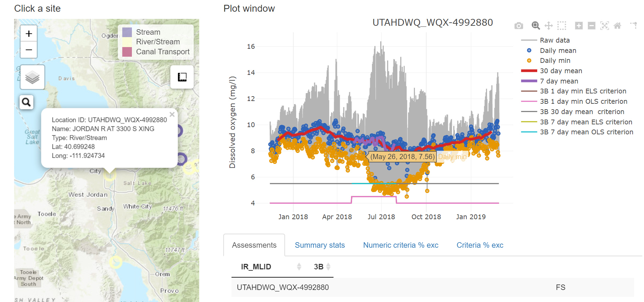Click the Canal Transport color swatch
The image size is (644, 302).
127,52
